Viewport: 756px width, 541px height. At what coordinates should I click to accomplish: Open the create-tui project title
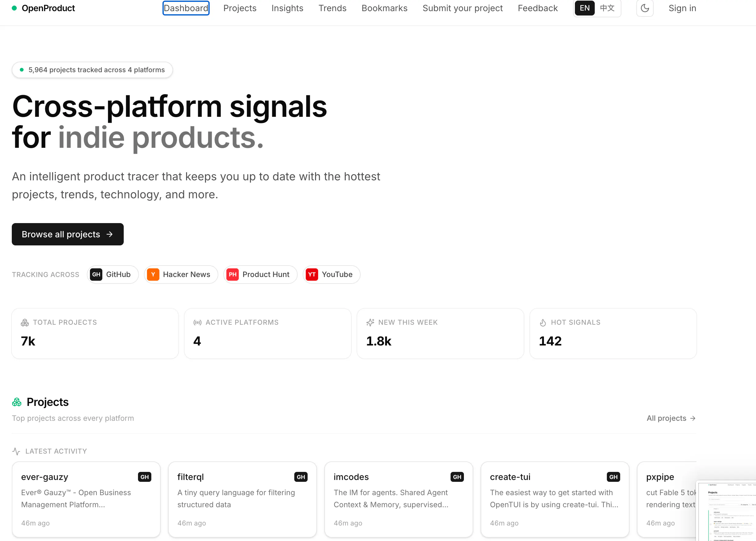[510, 477]
